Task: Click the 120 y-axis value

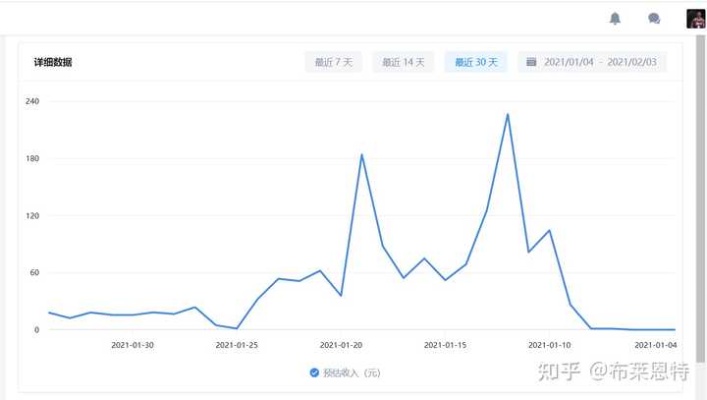Action: point(32,216)
